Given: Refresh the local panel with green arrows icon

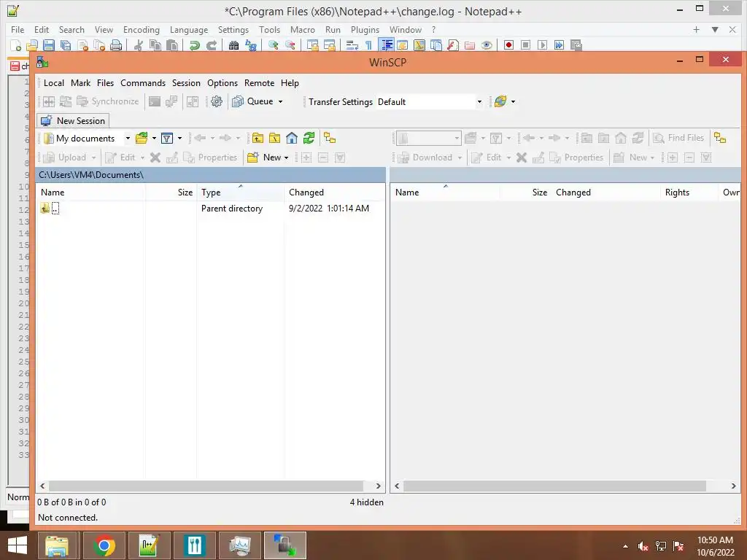Looking at the screenshot, I should [x=309, y=139].
